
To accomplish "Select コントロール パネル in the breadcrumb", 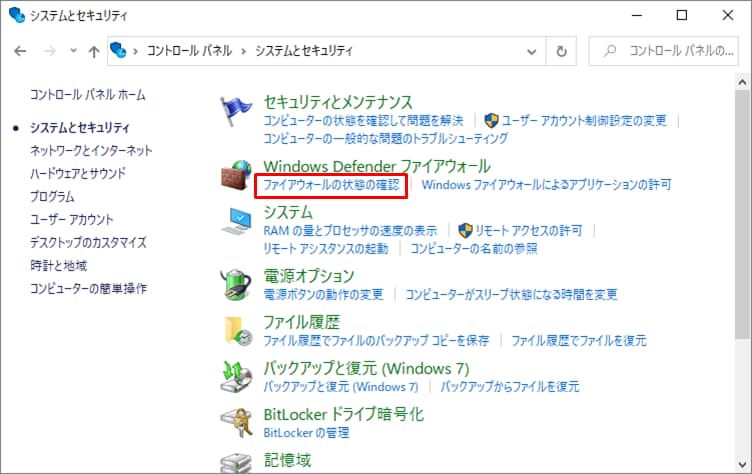I will [x=189, y=50].
